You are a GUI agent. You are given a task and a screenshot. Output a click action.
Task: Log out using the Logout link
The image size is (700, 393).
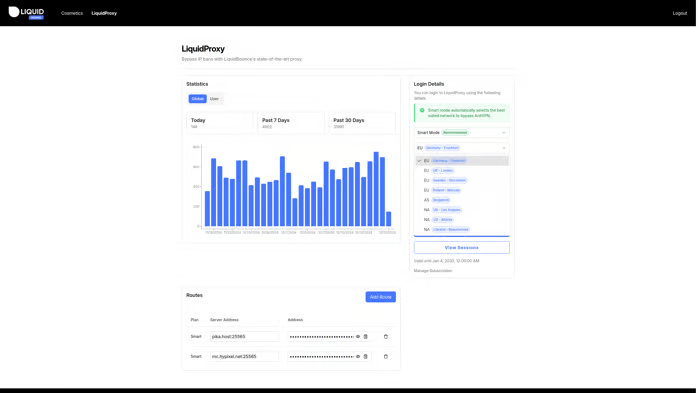(679, 13)
